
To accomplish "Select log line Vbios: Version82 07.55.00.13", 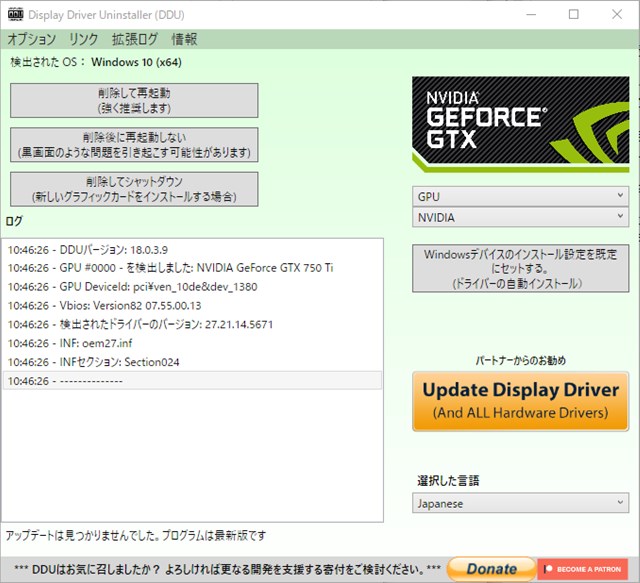I will click(192, 305).
